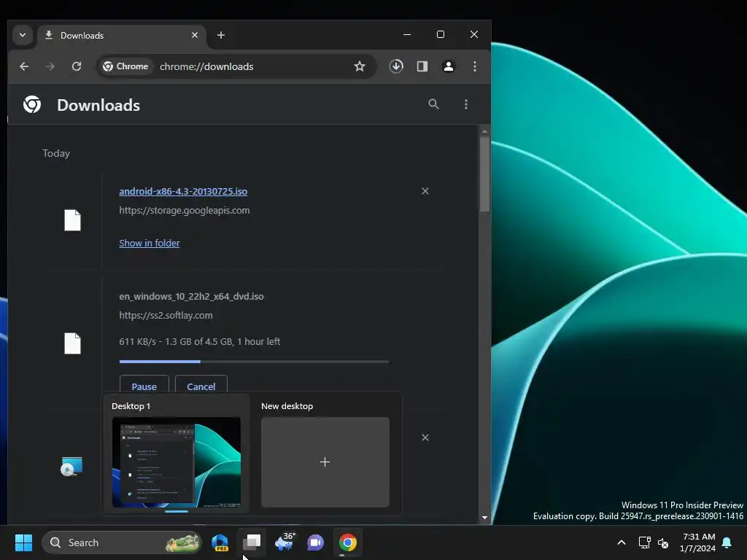Open Chrome's three-dot menu in the toolbar
747x560 pixels.
pyautogui.click(x=474, y=66)
